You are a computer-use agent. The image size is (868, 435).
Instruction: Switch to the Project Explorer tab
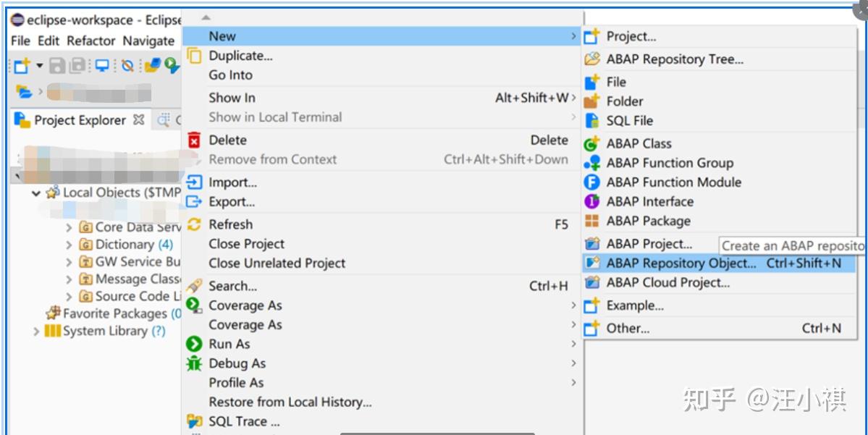(x=79, y=120)
